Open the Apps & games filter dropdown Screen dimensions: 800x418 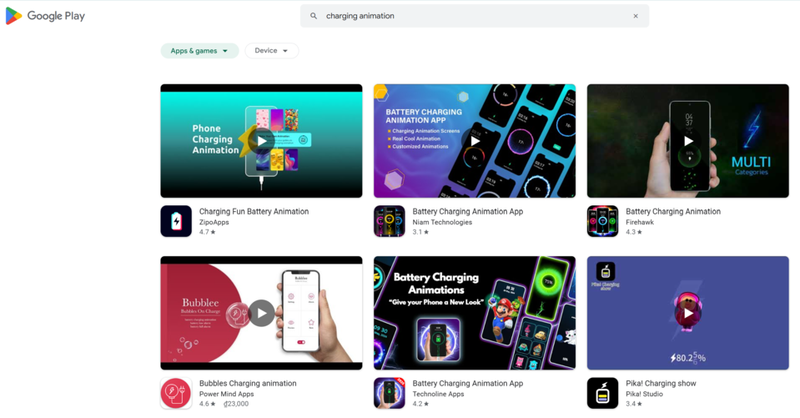(199, 51)
